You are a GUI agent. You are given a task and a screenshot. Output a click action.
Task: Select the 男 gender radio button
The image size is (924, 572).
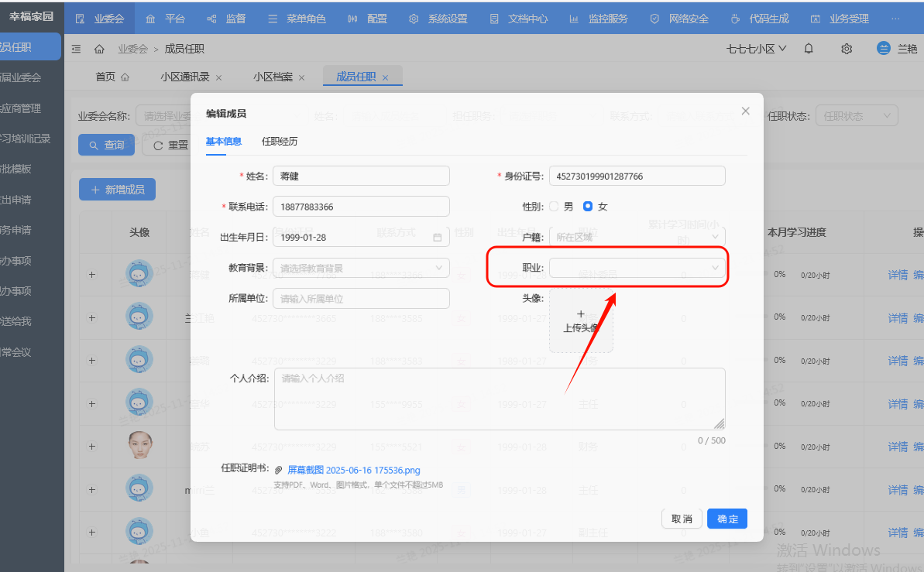point(554,207)
